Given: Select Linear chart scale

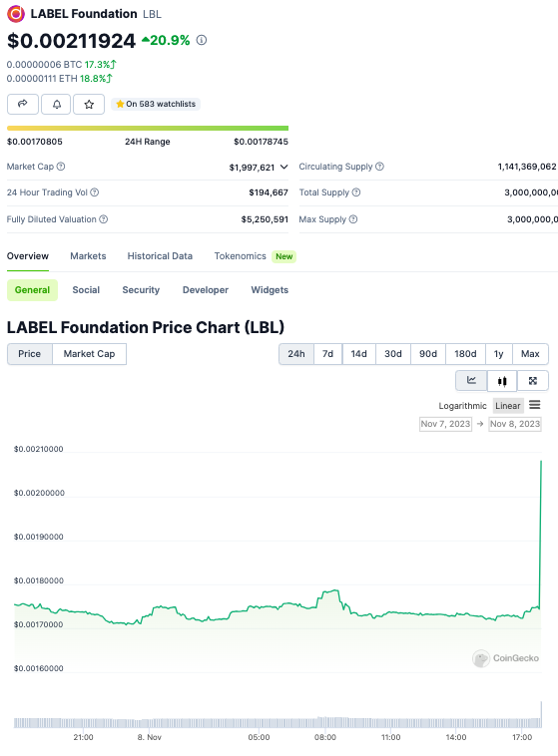Looking at the screenshot, I should point(508,406).
